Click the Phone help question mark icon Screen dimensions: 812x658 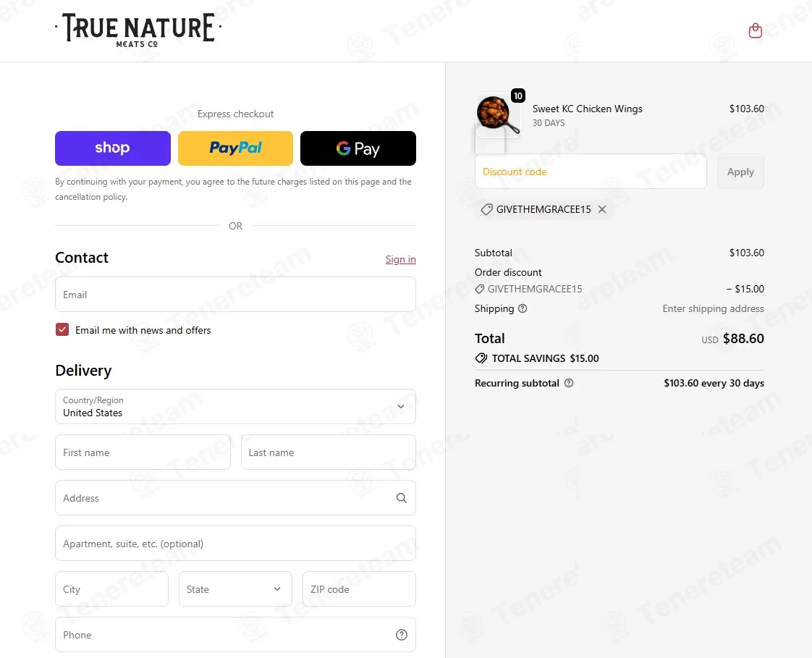(402, 635)
